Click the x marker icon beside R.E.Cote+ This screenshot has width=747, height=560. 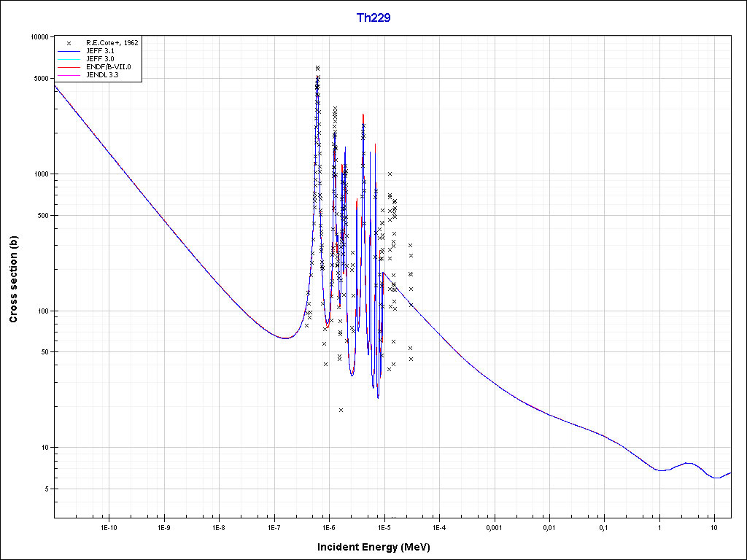tap(68, 43)
